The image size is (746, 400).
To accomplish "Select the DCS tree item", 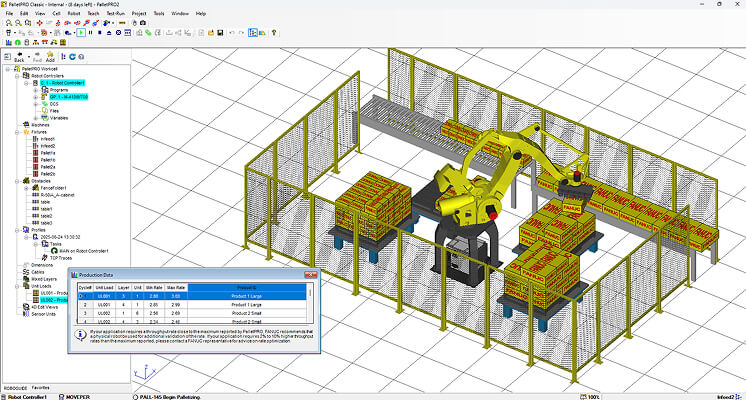I will click(54, 104).
